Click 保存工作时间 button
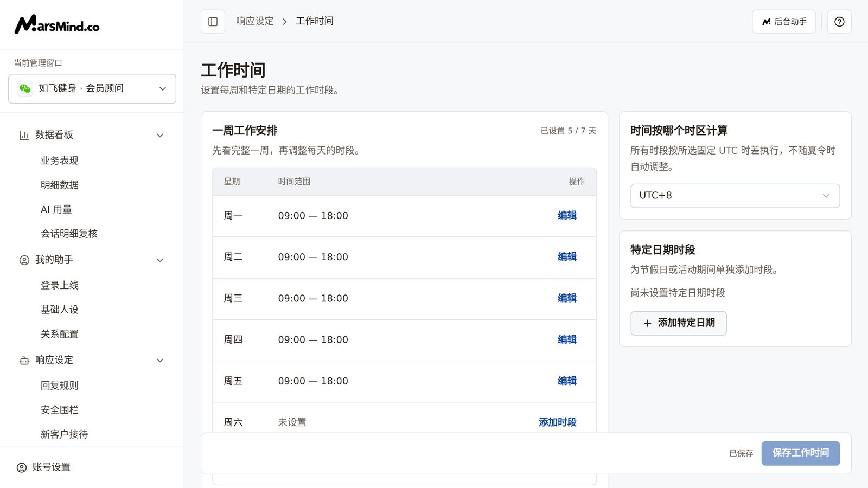The width and height of the screenshot is (868, 488). [x=801, y=453]
